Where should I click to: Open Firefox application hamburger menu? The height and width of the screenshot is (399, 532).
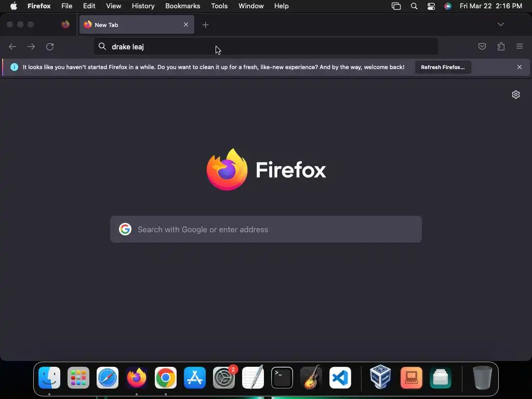click(x=520, y=46)
